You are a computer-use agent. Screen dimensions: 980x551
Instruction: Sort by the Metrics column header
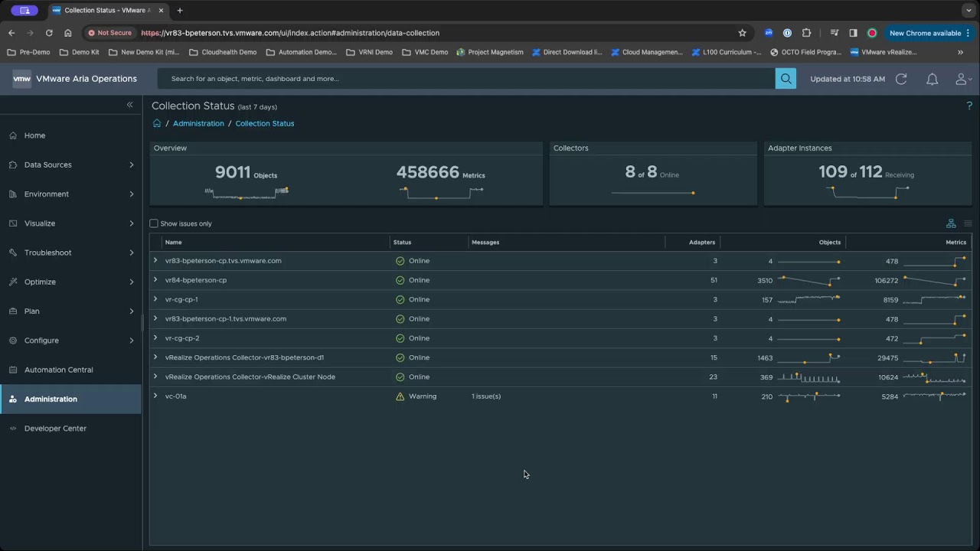956,243
